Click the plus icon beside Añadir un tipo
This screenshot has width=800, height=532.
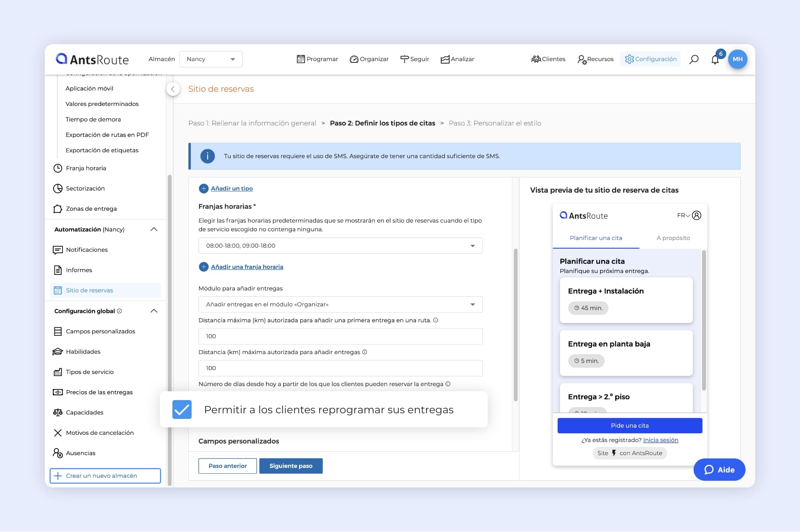204,189
